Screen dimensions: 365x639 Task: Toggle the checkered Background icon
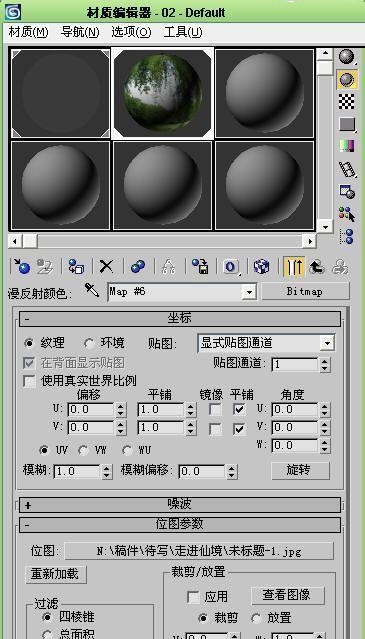[x=347, y=102]
